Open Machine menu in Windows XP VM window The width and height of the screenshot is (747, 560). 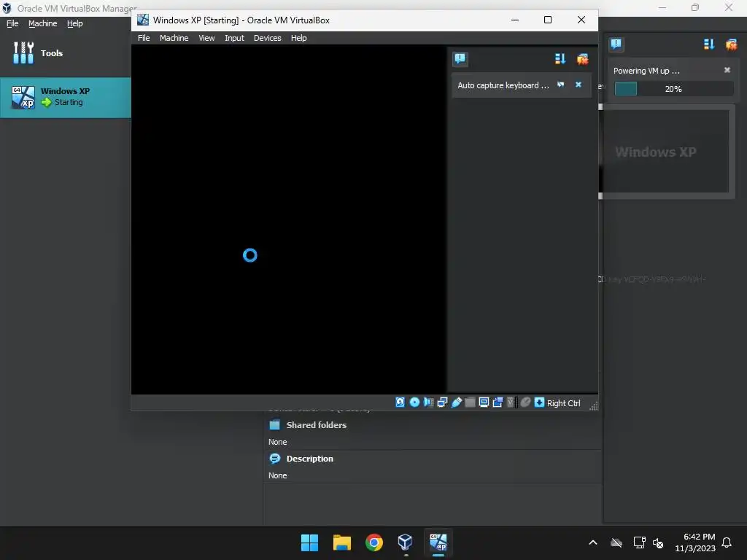tap(174, 38)
